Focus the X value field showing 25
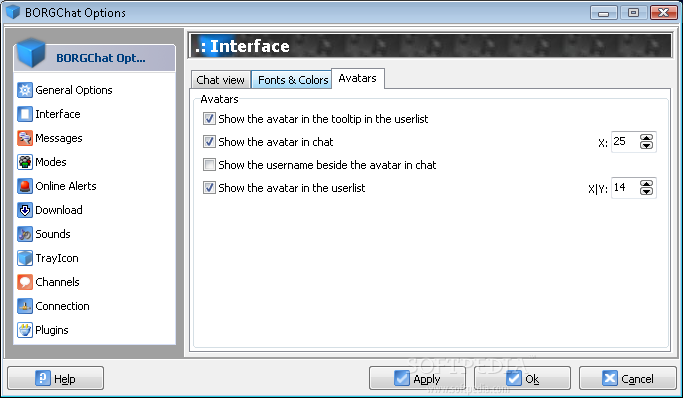 point(625,142)
